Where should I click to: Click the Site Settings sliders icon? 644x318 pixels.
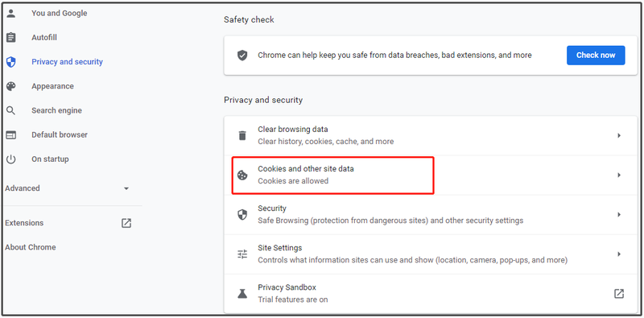[242, 254]
